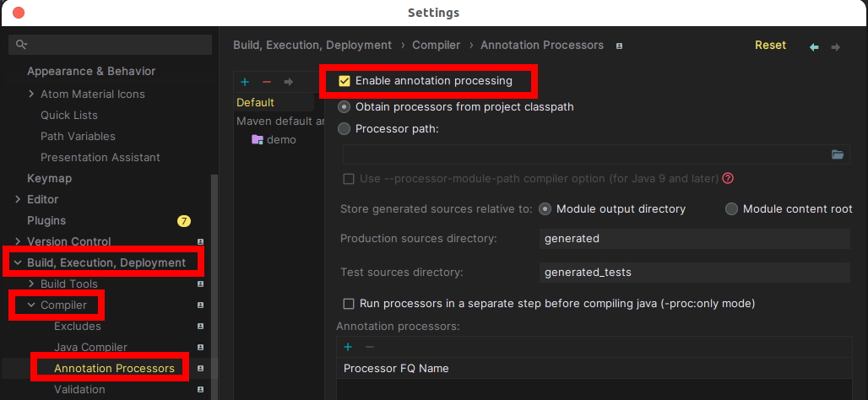Image resolution: width=868 pixels, height=400 pixels.
Task: Expand the Editor settings group
Action: click(19, 199)
